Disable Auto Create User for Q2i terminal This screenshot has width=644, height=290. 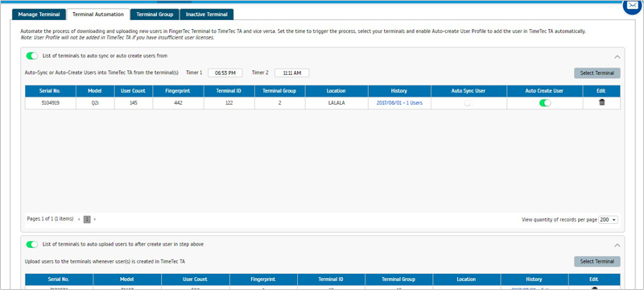pos(545,103)
